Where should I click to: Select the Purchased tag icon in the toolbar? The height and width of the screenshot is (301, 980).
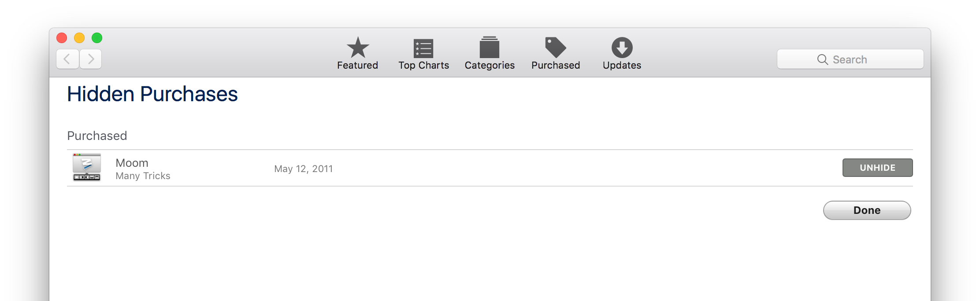click(555, 48)
